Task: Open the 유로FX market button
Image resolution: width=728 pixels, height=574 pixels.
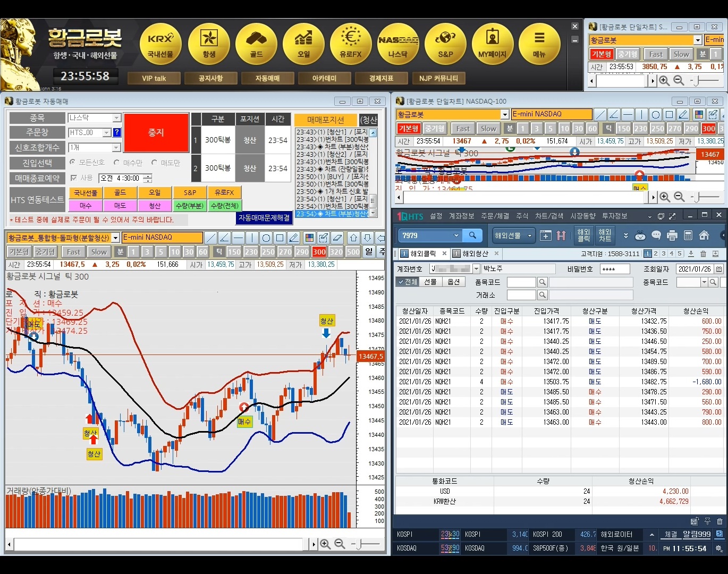Action: [351, 44]
